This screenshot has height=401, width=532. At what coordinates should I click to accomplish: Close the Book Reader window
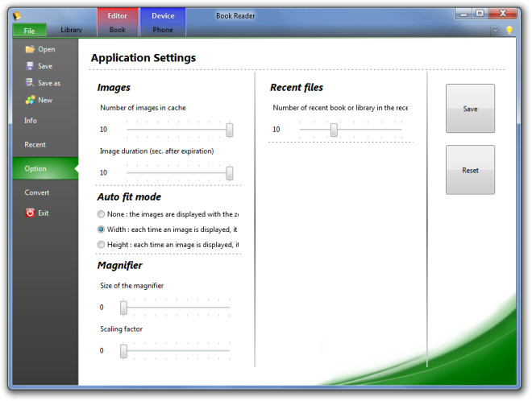click(x=502, y=14)
